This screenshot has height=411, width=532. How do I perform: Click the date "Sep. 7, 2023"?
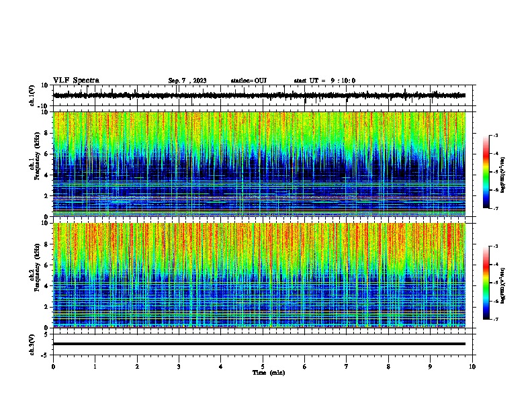(187, 81)
